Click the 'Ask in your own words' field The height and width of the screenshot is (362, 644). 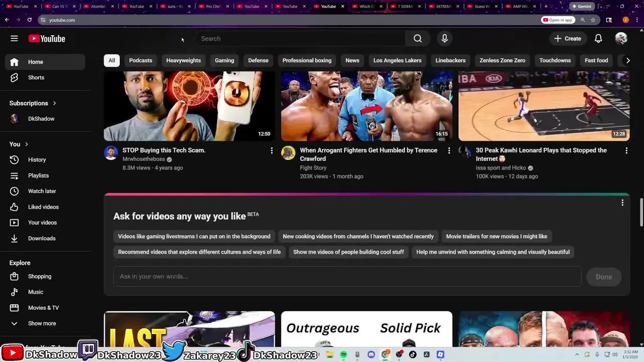[347, 277]
